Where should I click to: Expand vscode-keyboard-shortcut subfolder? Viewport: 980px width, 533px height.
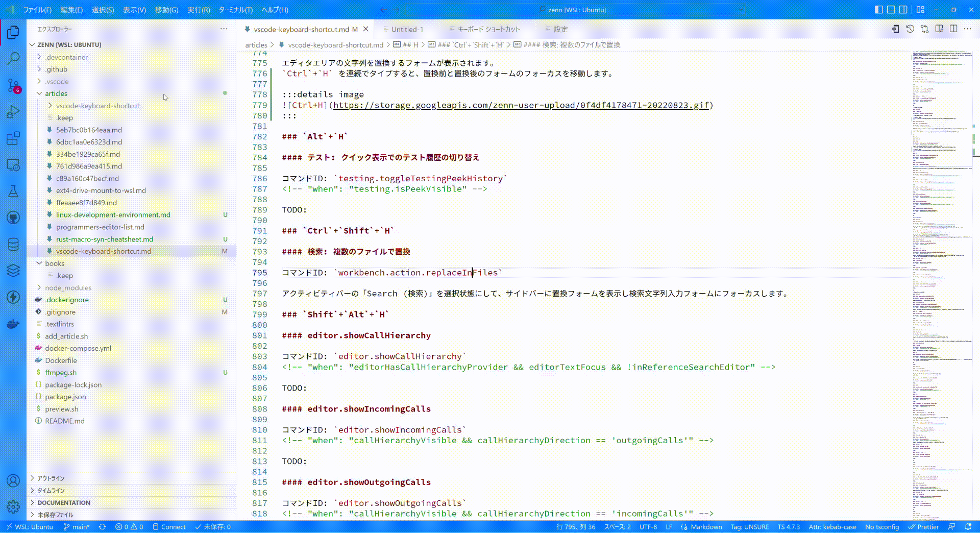[131, 106]
